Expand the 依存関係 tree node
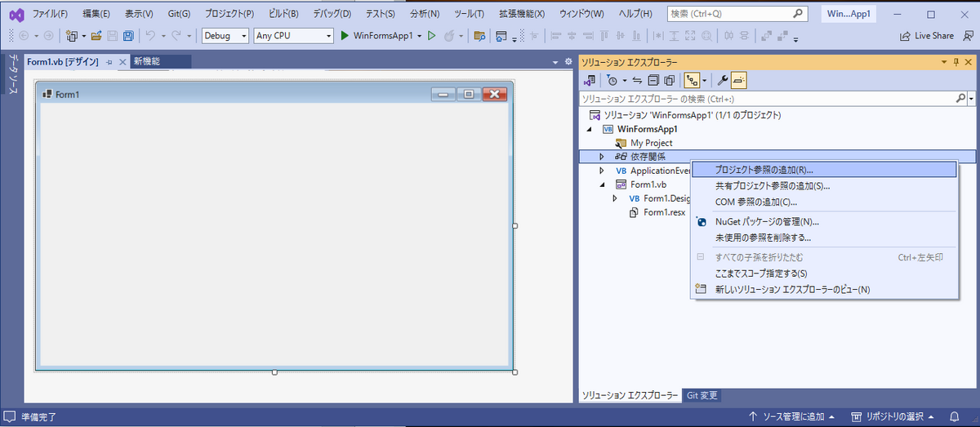The image size is (980, 427). 602,157
